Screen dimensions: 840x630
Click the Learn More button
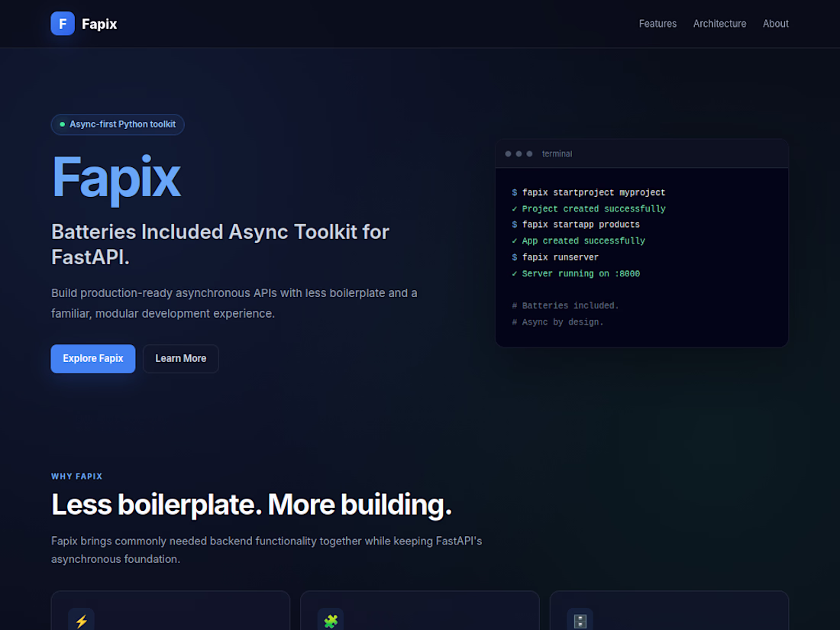(x=180, y=358)
